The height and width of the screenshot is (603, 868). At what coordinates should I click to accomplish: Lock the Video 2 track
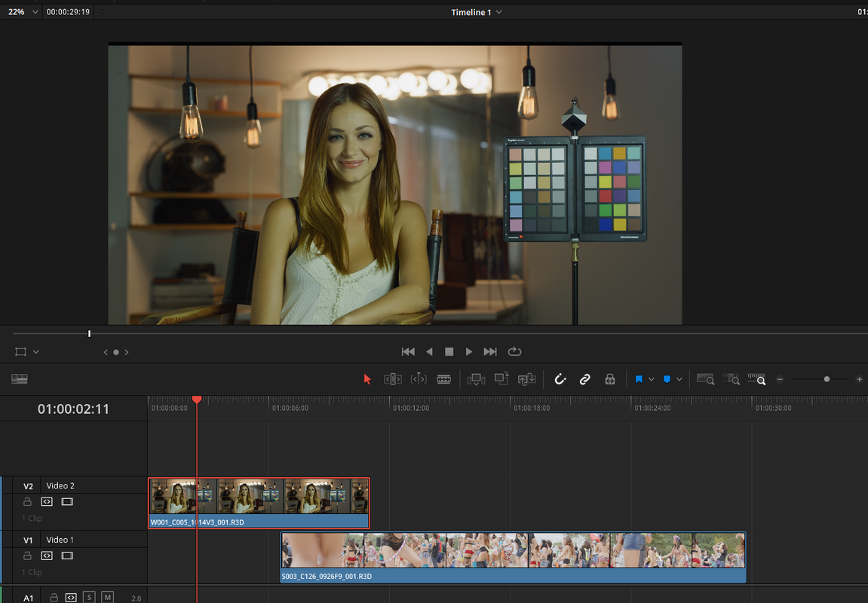click(27, 502)
